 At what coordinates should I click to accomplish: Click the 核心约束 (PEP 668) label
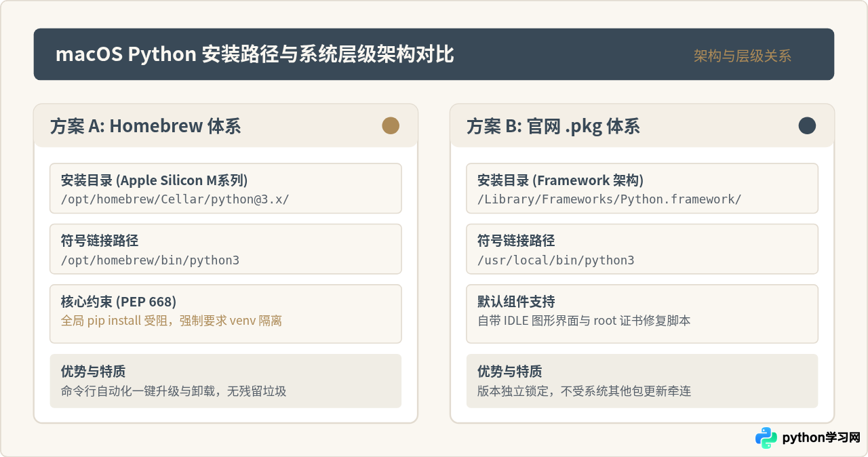[119, 302]
